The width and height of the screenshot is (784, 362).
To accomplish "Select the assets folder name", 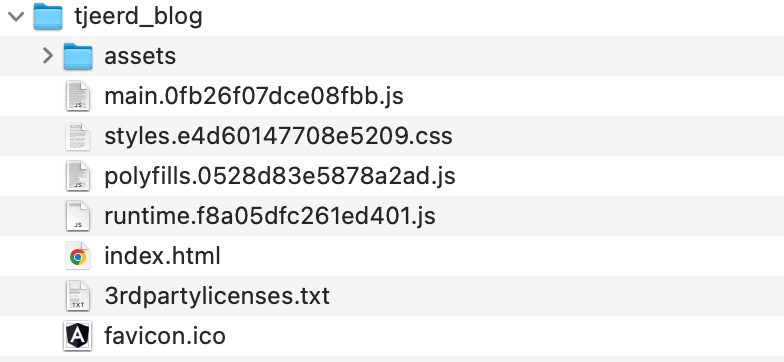I will tap(140, 56).
